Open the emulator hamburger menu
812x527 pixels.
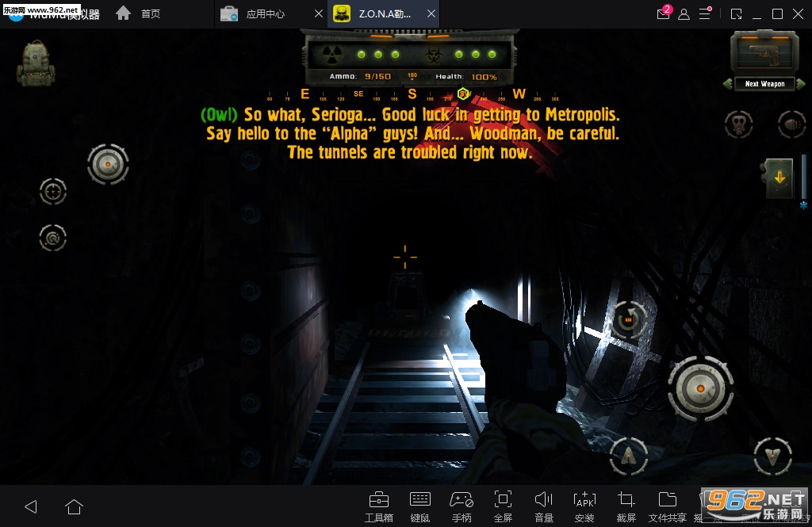pyautogui.click(x=705, y=13)
